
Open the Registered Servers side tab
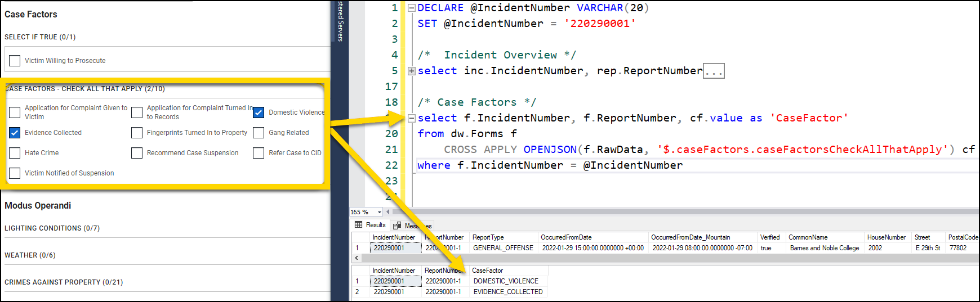pos(340,21)
